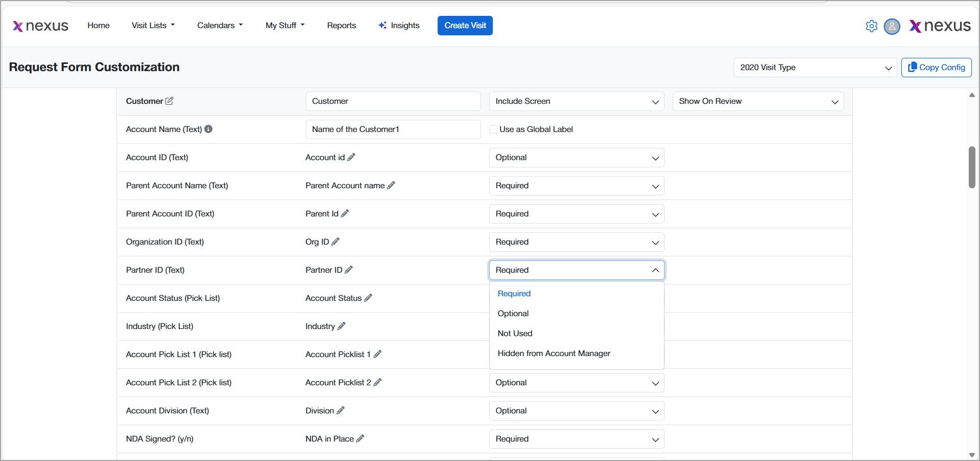Enable Use as Global Label checkbox

click(493, 129)
